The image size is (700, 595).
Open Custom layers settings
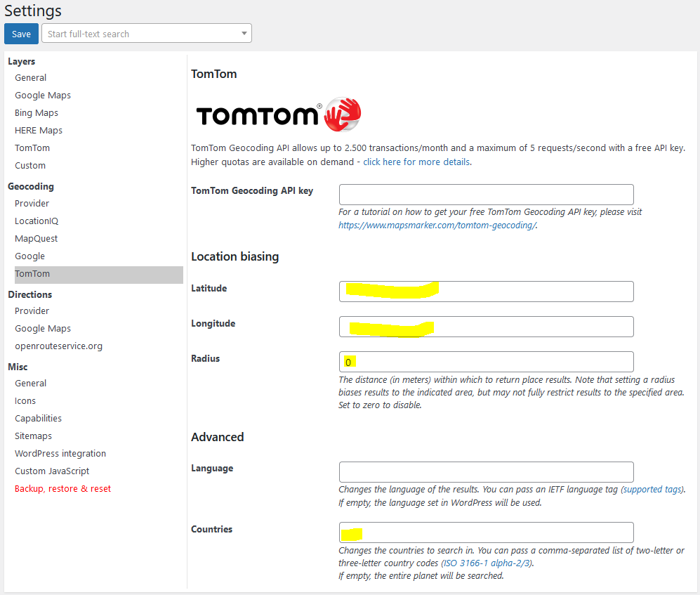[30, 165]
